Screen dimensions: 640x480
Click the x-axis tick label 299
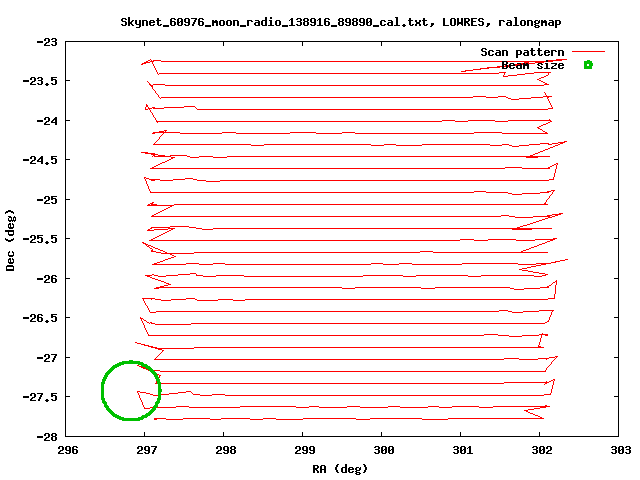pyautogui.click(x=303, y=449)
